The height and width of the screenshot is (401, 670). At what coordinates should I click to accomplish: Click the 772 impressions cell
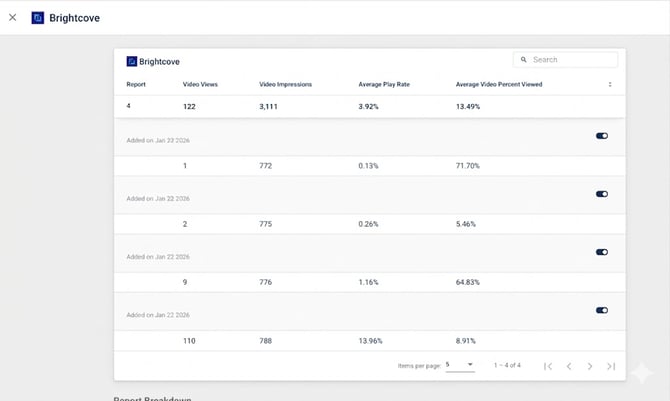click(x=265, y=166)
